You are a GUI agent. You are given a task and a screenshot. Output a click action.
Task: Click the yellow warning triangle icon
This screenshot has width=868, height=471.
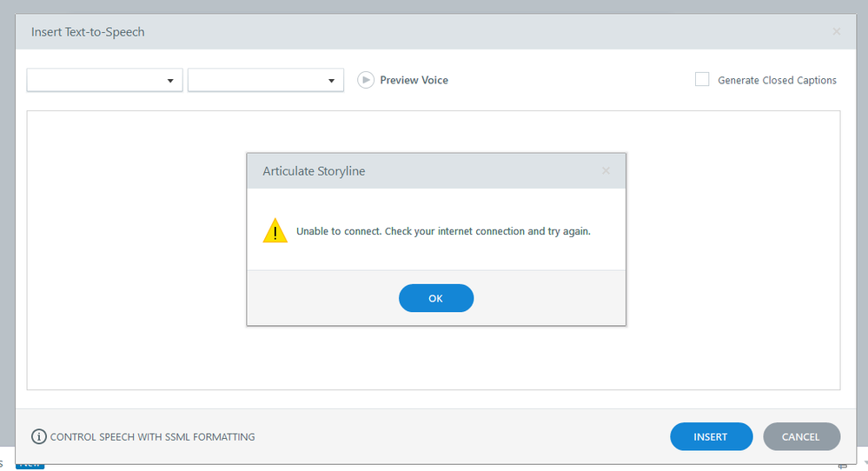pos(275,231)
